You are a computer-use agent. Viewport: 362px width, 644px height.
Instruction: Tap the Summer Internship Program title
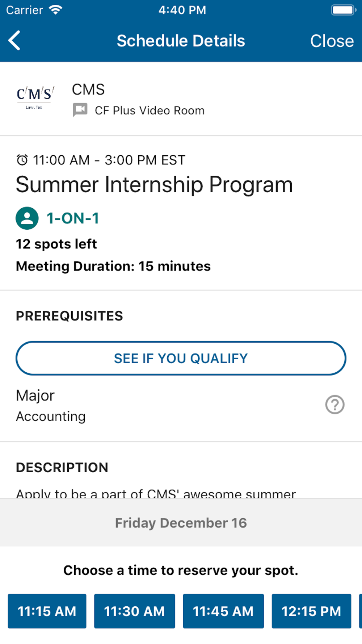point(154,185)
